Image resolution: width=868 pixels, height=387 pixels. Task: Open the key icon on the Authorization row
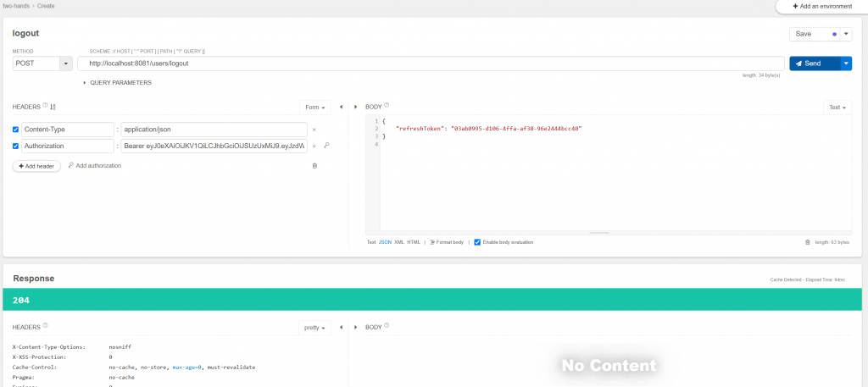tap(326, 146)
